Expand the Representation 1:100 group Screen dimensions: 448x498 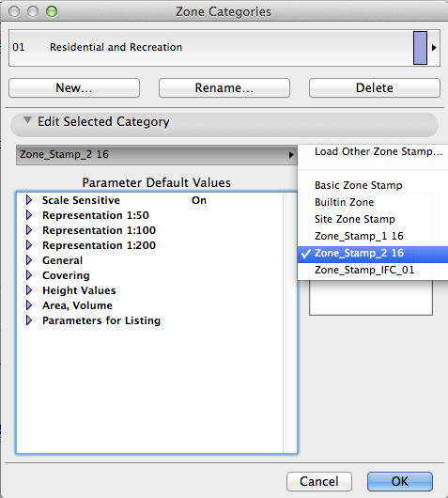tap(29, 230)
